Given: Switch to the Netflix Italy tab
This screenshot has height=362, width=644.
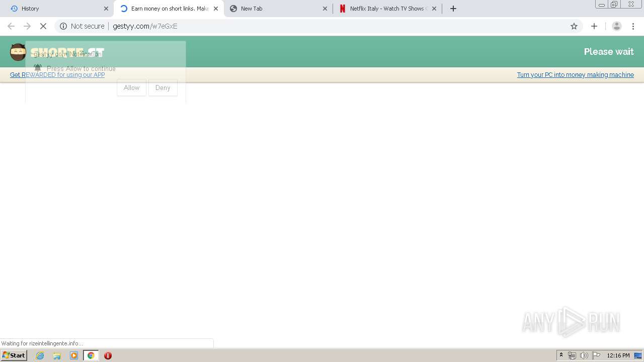Looking at the screenshot, I should [x=387, y=9].
